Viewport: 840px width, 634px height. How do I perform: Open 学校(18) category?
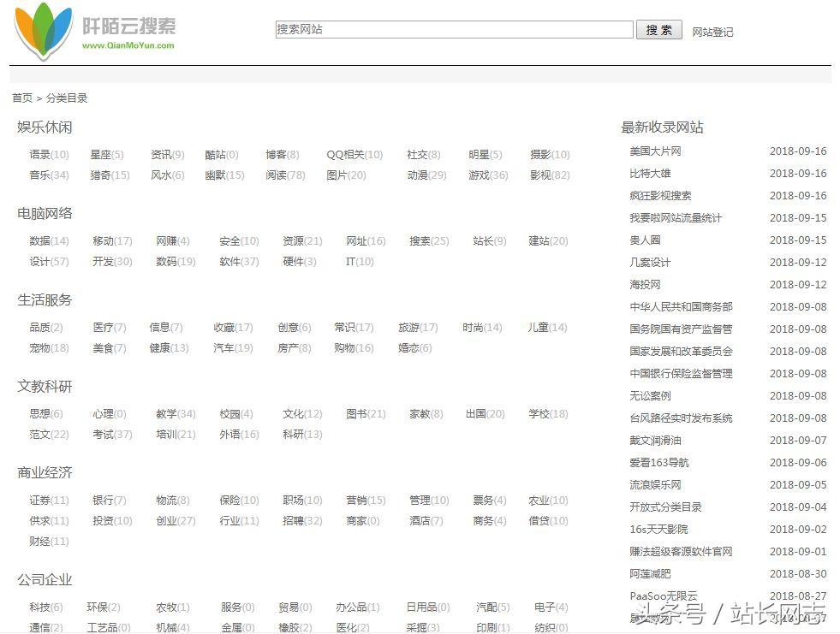pos(549,414)
